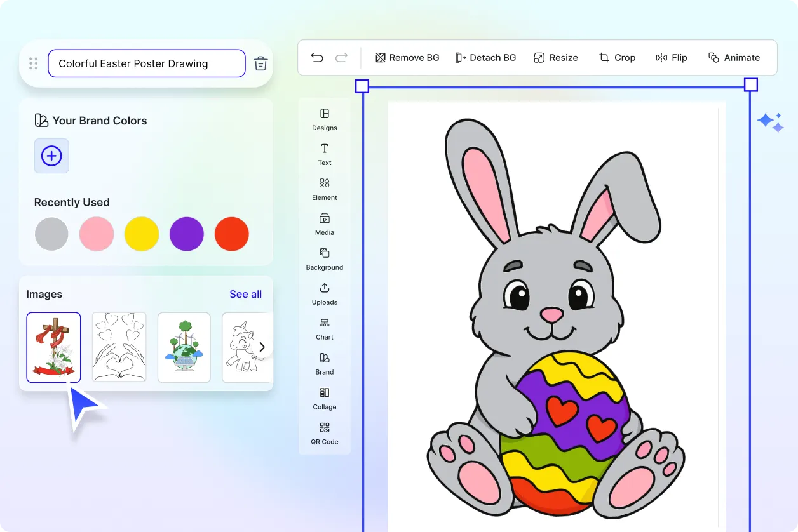Image resolution: width=798 pixels, height=532 pixels.
Task: Expand more images with the right chevron
Action: (261, 347)
